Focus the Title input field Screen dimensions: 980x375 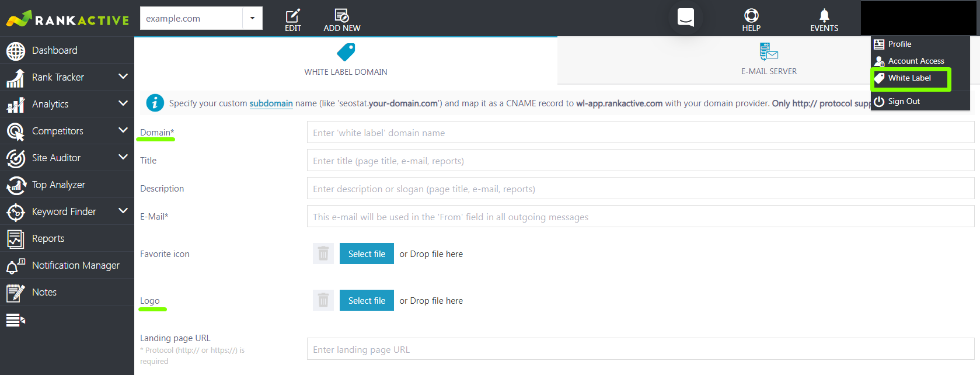(640, 161)
